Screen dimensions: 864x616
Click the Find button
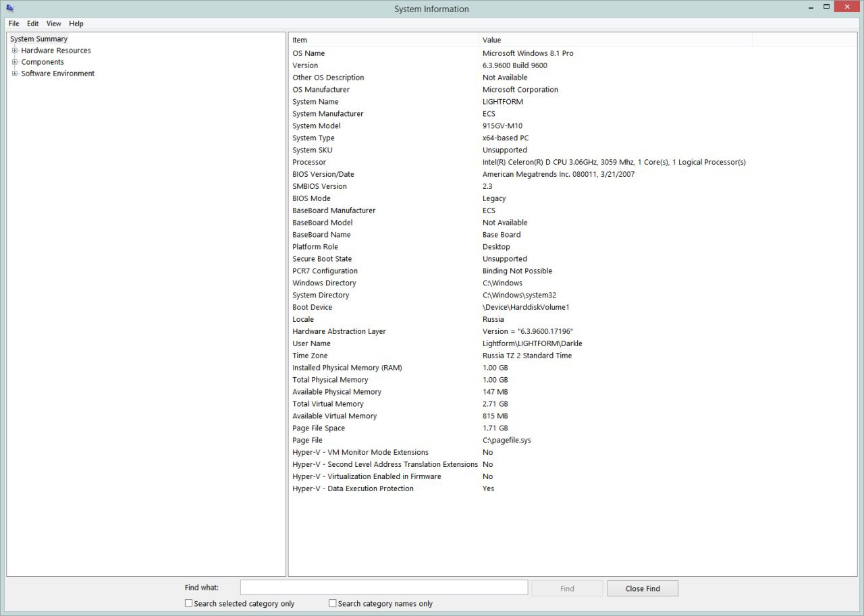pyautogui.click(x=567, y=588)
